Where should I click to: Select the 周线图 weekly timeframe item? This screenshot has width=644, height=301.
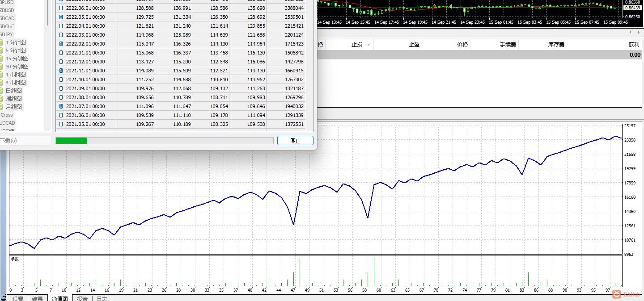13,99
